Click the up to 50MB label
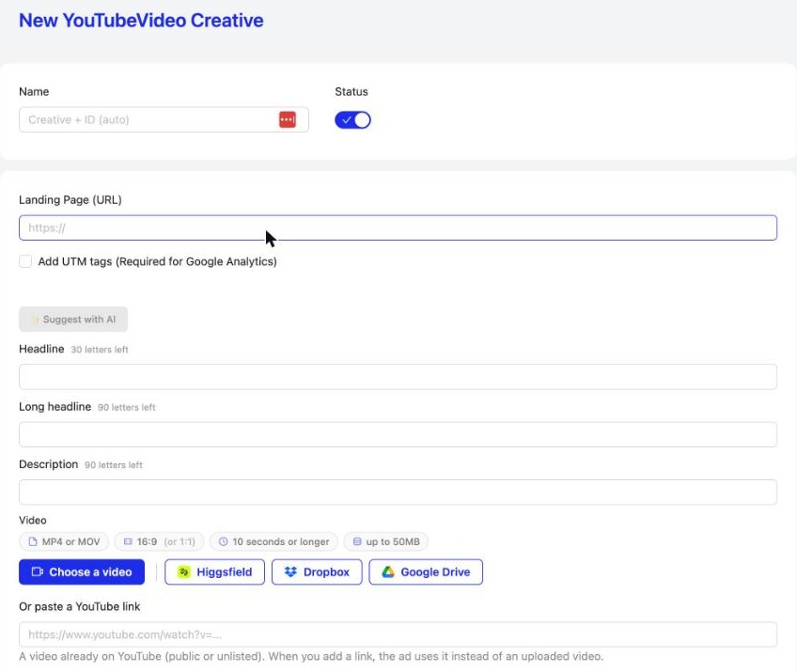Screen dimensions: 797x672 pyautogui.click(x=393, y=541)
